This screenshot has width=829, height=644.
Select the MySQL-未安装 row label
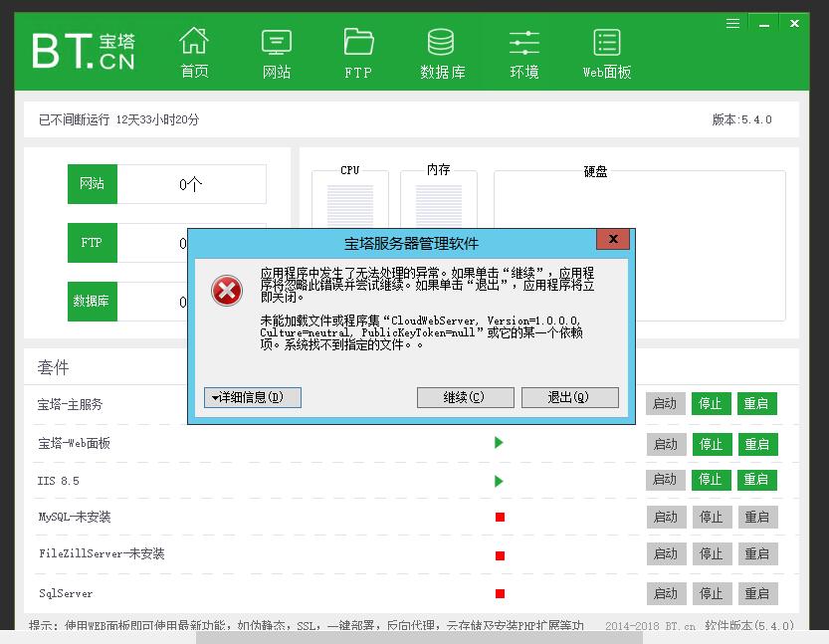pos(75,517)
